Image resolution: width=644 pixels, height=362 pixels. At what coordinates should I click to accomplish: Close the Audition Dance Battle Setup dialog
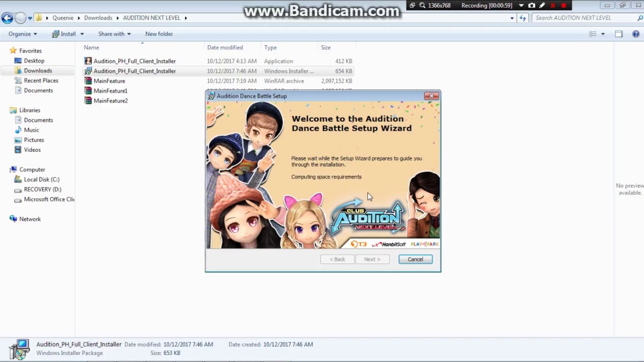[x=431, y=96]
